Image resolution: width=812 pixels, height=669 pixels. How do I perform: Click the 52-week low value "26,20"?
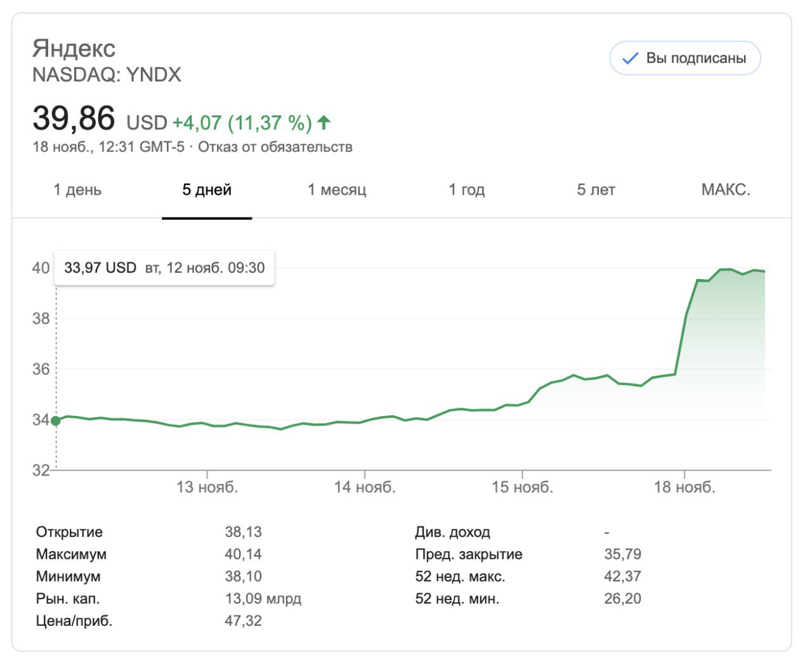coord(622,599)
